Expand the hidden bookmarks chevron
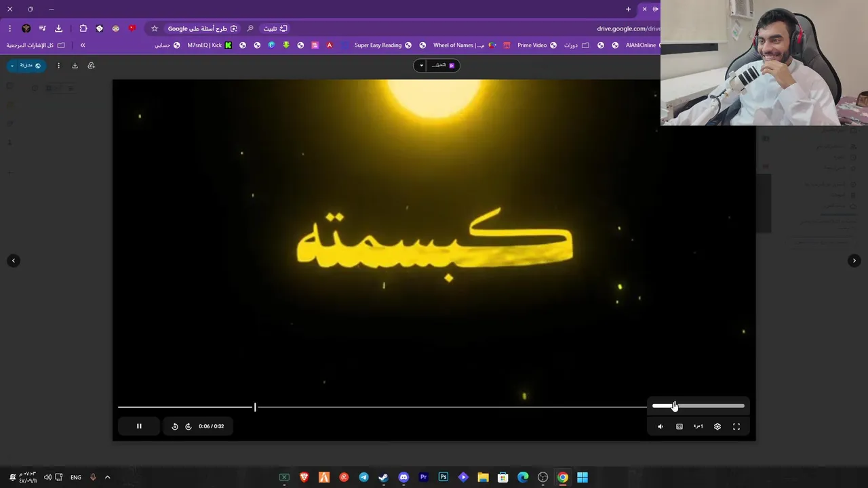Screen dimensions: 868x488 click(83, 45)
